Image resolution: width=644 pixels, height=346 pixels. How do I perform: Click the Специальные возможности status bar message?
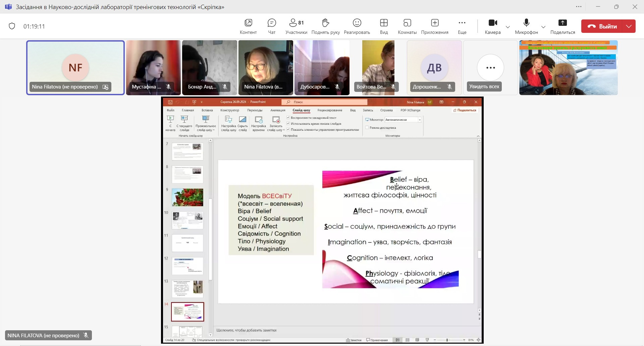tap(231, 340)
